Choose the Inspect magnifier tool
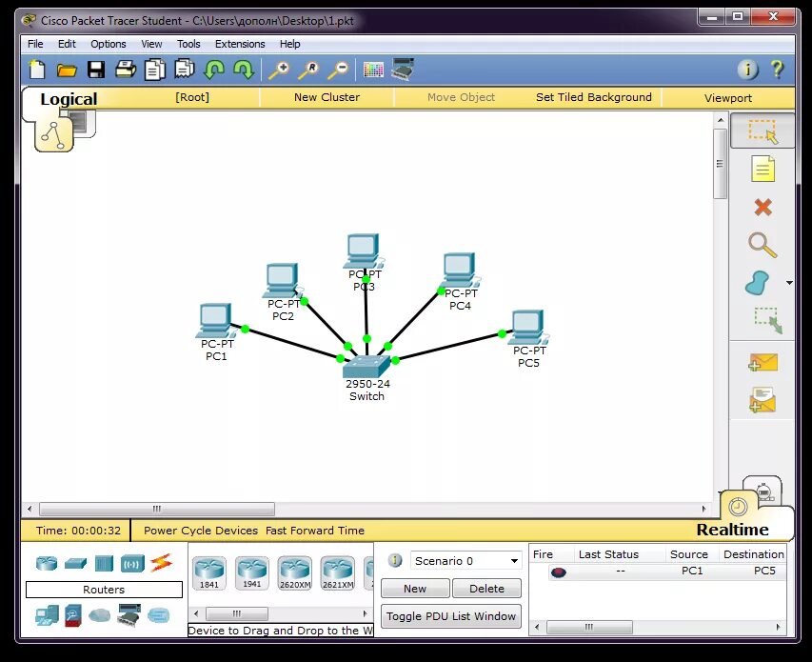Screen dimensions: 812x662 (762, 245)
